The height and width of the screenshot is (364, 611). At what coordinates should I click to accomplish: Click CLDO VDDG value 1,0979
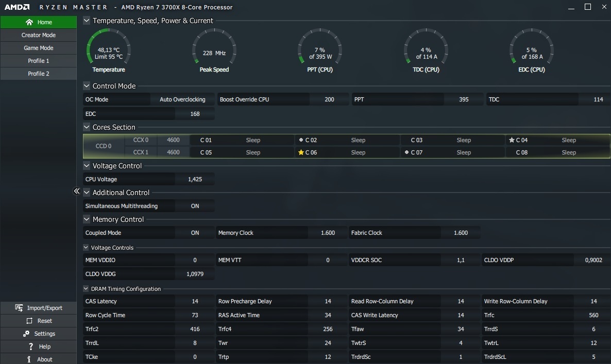(x=195, y=274)
